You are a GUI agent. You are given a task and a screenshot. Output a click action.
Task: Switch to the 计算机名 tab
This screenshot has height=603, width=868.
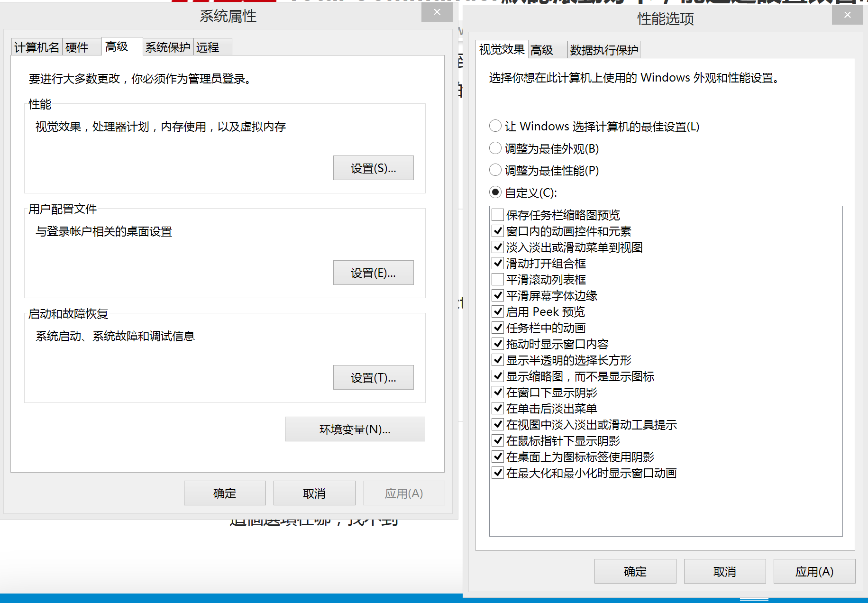(37, 47)
